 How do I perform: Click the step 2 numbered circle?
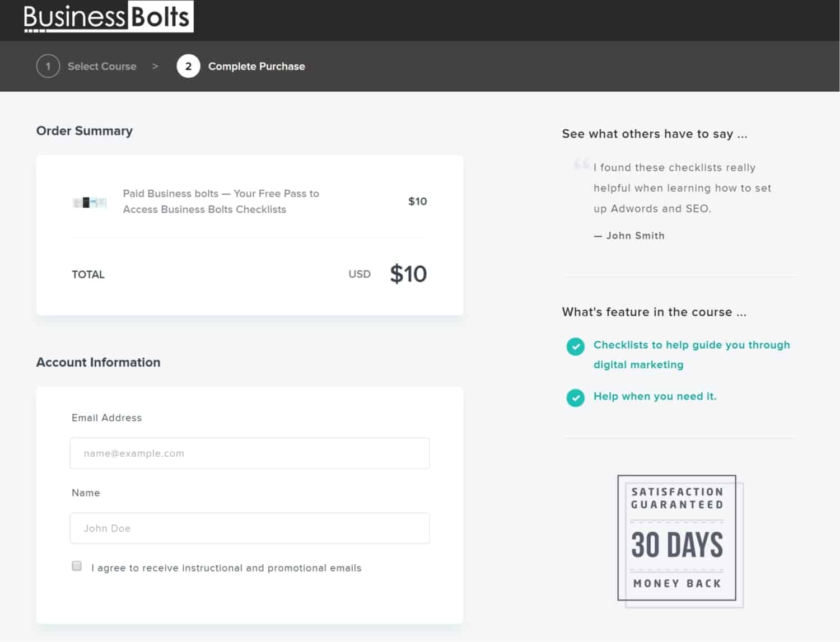(188, 66)
